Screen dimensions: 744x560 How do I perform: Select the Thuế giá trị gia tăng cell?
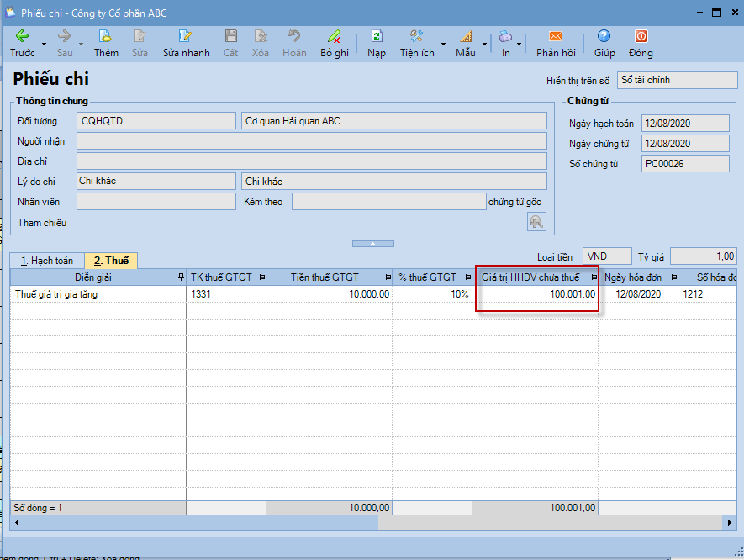tap(98, 294)
